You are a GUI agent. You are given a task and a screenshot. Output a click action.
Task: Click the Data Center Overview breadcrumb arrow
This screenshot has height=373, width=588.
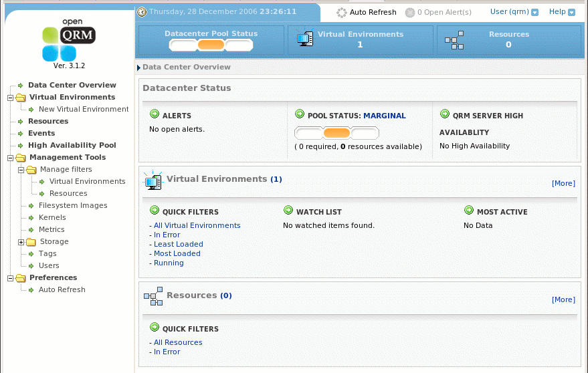[139, 68]
